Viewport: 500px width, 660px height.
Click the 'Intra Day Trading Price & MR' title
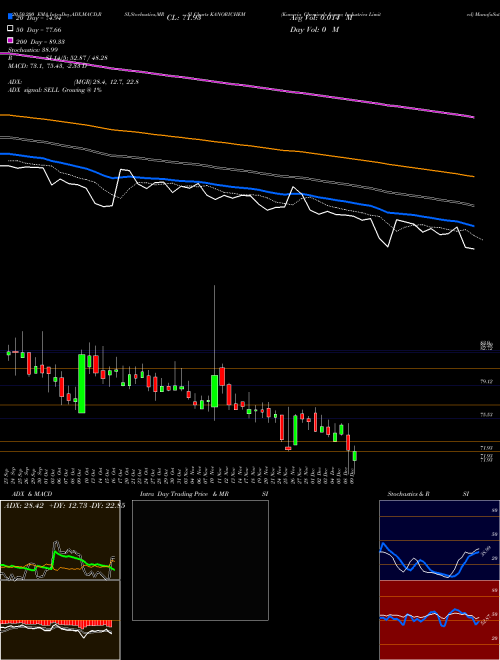coord(184,494)
